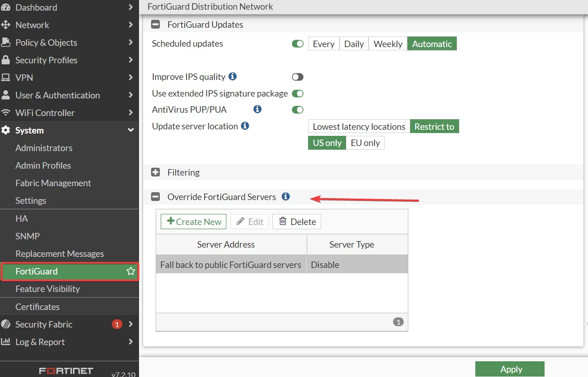The image size is (588, 377).
Task: Choose Lowest latency locations option
Action: [359, 127]
